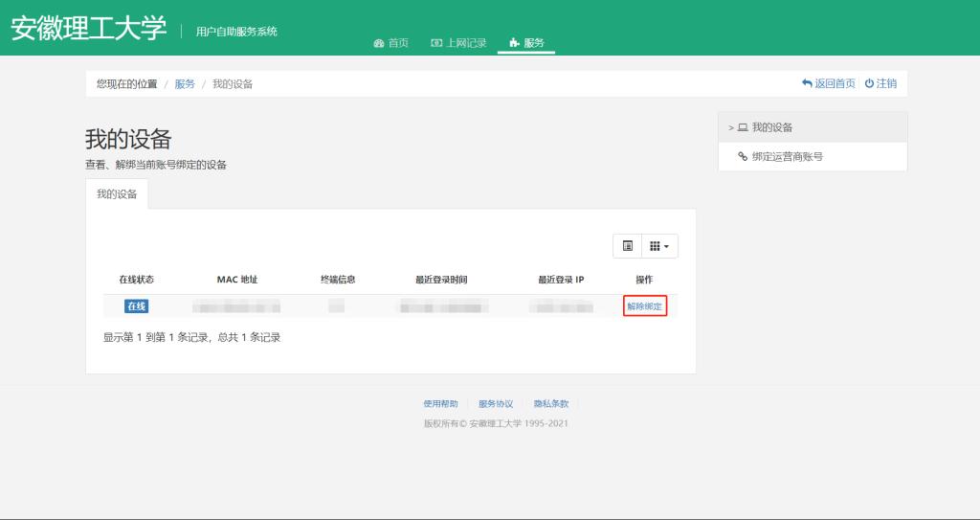Click the 在线 status badge
This screenshot has height=520, width=980.
click(137, 306)
